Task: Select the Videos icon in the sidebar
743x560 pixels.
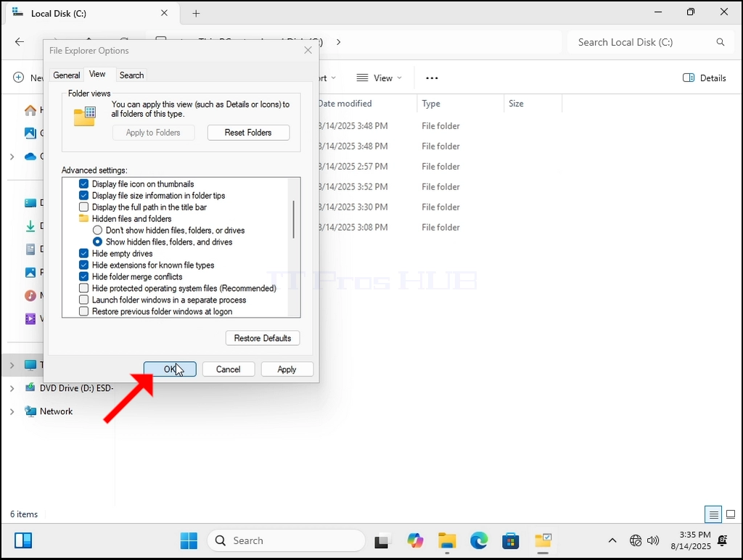Action: pos(30,319)
